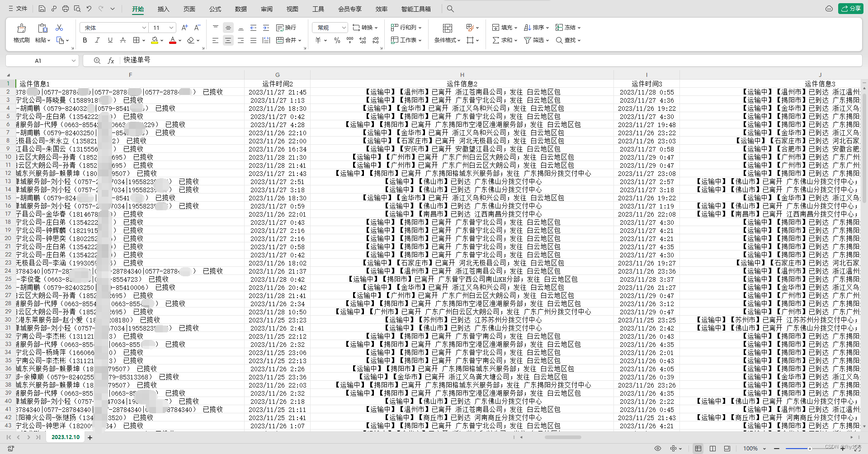868x454 pixels.
Task: Click the 求和 AutoSum button
Action: [505, 40]
